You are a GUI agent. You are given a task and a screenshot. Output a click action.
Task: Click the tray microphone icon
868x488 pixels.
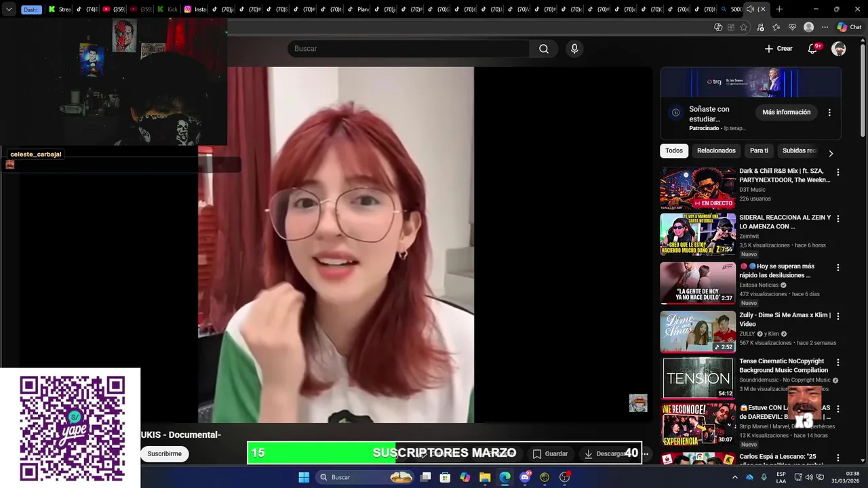764,477
